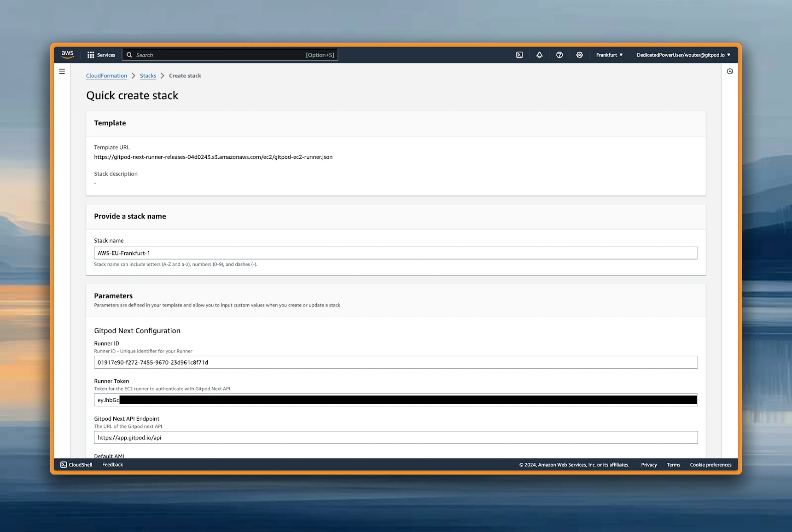Open the help question mark menu
Screen dimensions: 792x532
[559, 55]
